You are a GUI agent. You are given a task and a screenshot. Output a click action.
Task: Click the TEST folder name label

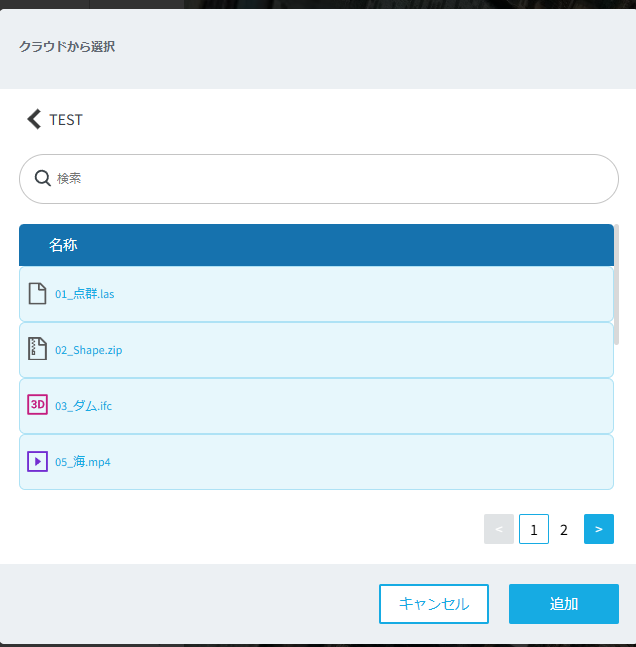click(x=66, y=120)
